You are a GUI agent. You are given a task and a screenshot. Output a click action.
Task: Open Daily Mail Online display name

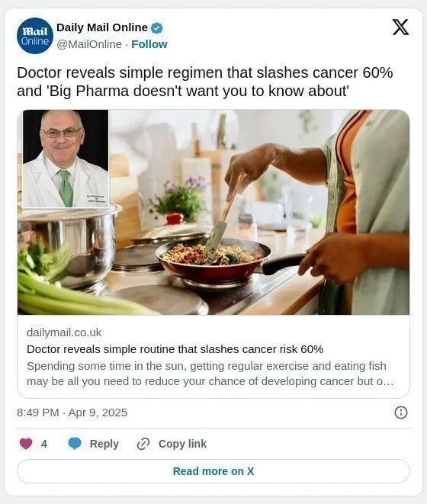[x=102, y=27]
